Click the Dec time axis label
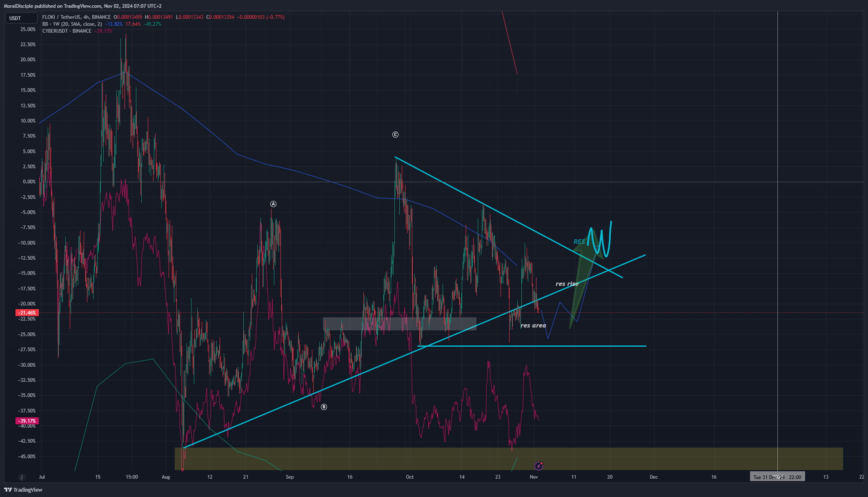Screen dimensions: 868x497 (654, 477)
